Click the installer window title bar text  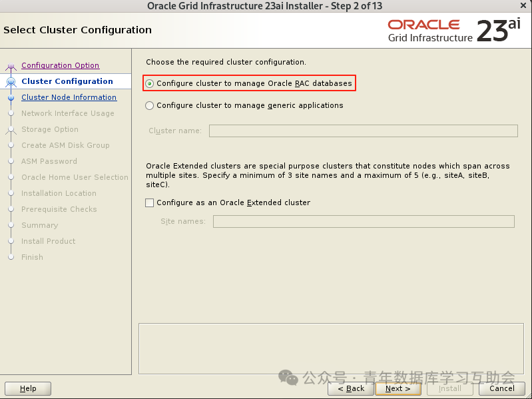[x=264, y=6]
